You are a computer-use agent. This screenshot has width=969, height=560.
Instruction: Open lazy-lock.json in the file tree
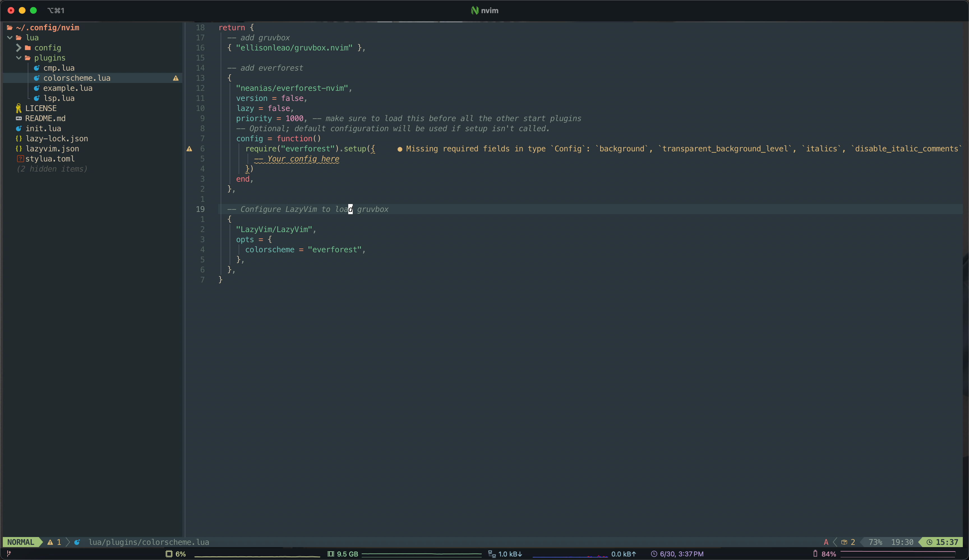point(57,138)
